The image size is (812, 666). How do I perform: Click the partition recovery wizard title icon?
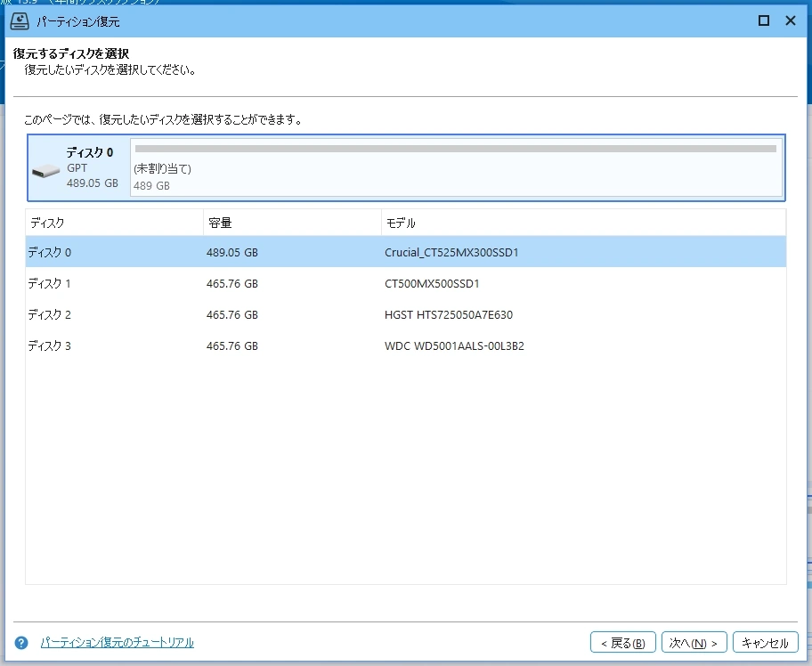coord(20,21)
